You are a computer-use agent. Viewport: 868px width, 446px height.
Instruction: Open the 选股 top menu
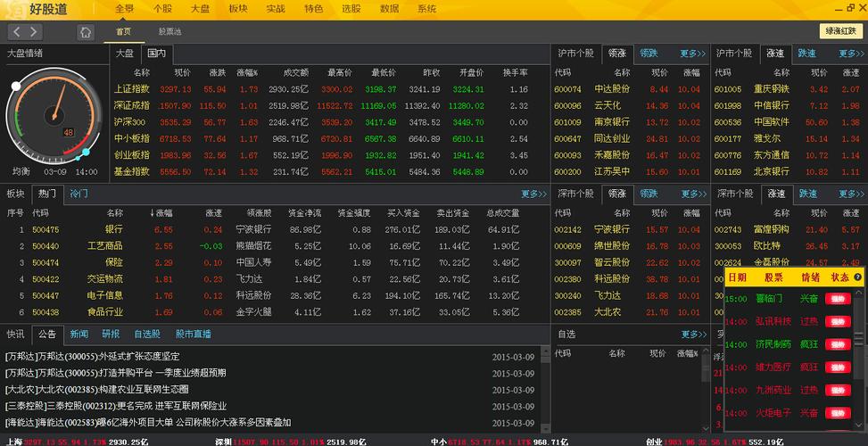(351, 9)
